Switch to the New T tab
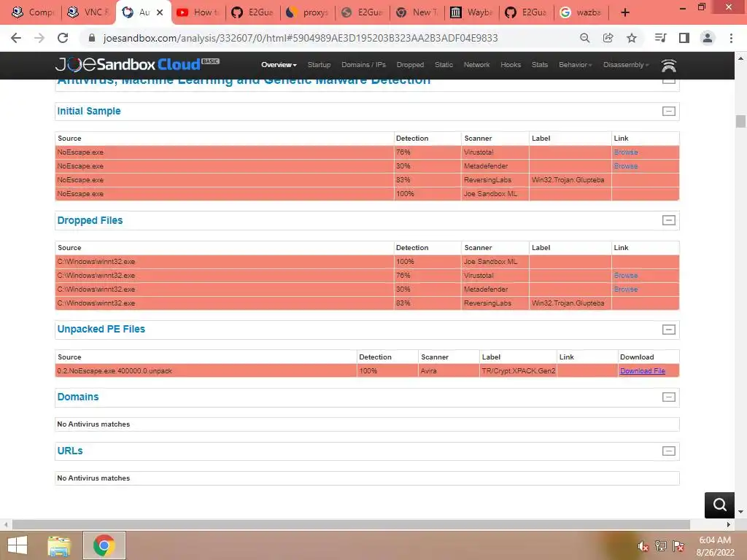The image size is (747, 560). coord(417,12)
